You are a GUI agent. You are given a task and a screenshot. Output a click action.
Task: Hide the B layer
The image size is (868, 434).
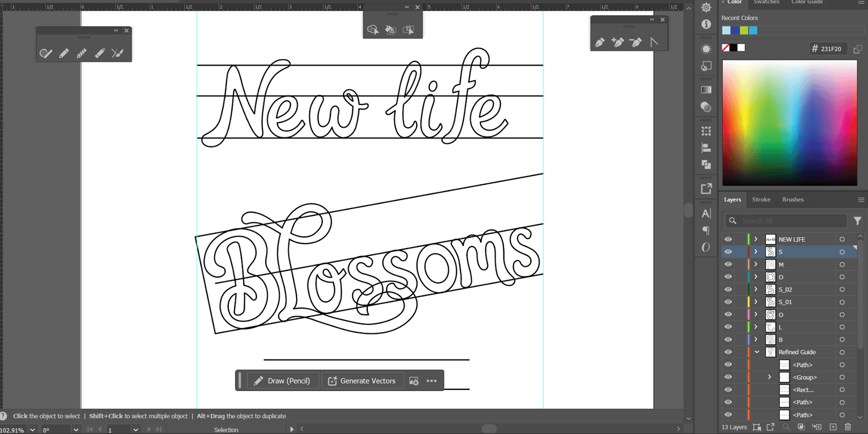click(728, 340)
